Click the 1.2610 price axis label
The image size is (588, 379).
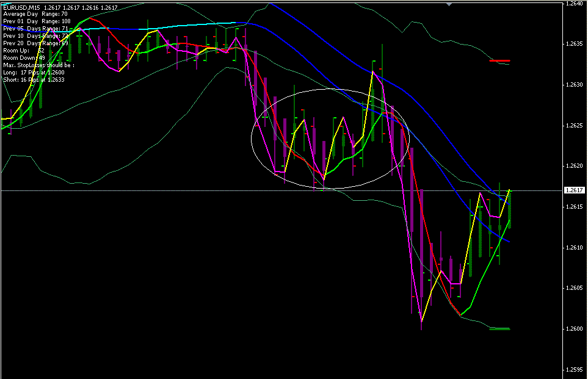(574, 247)
